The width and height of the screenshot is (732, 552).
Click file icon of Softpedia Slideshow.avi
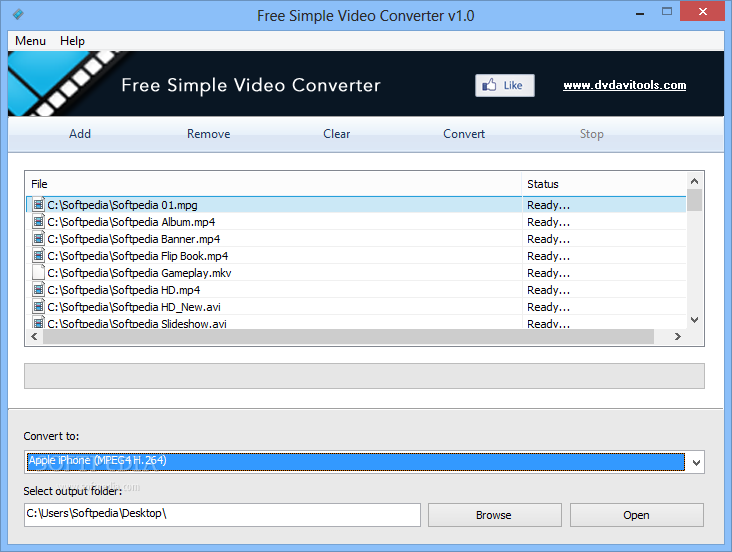39,323
